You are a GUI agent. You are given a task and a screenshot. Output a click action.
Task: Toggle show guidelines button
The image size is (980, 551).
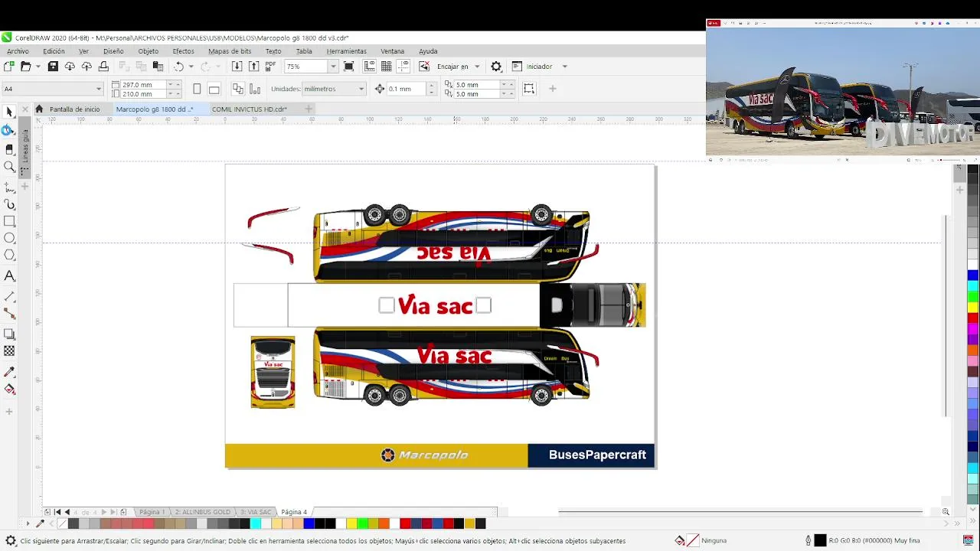[403, 67]
